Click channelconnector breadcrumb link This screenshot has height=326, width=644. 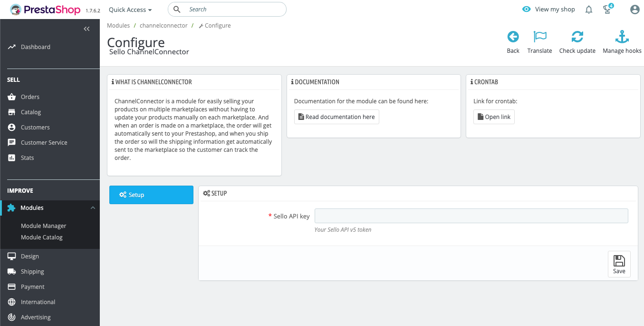point(163,26)
